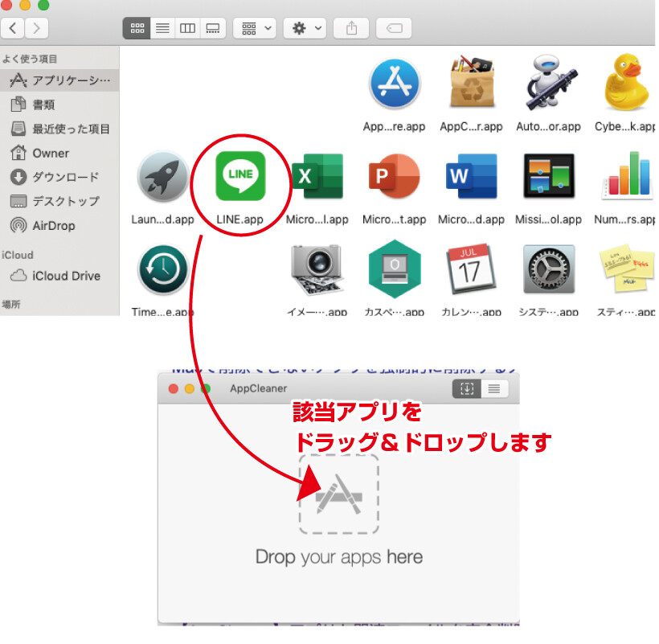659x644 pixels.
Task: Click the Edit Tags toolbar button
Action: coord(393,28)
